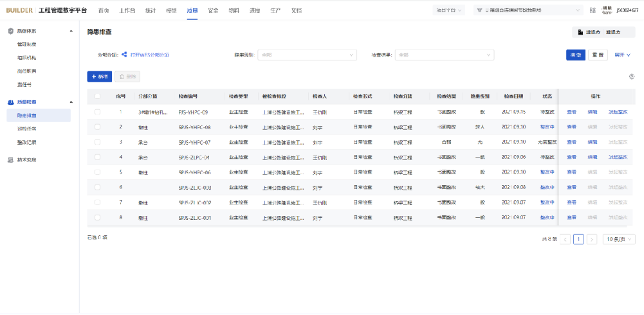Viewport: 644px width, 315px height.
Task: Click 编辑 for row SPJS-YHPC-07
Action: click(593, 142)
